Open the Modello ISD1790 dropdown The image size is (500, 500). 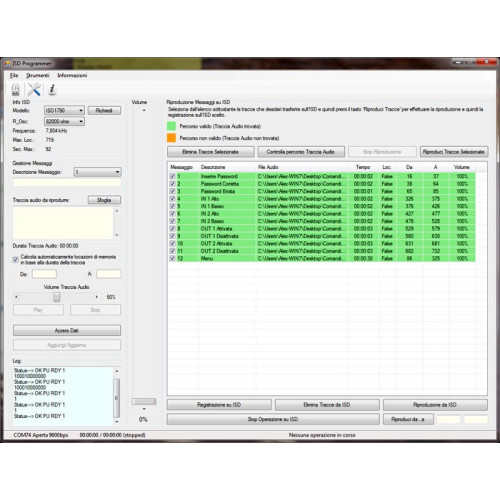pyautogui.click(x=64, y=110)
